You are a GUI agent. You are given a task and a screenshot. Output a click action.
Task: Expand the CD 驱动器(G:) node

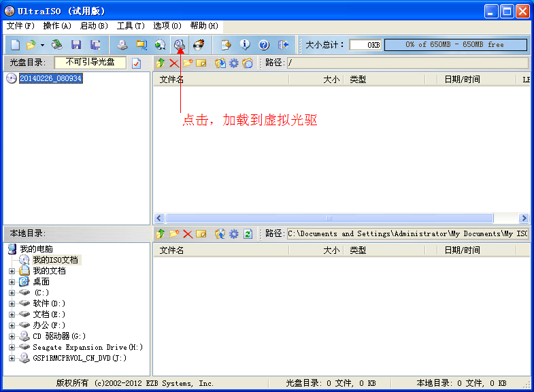point(12,336)
